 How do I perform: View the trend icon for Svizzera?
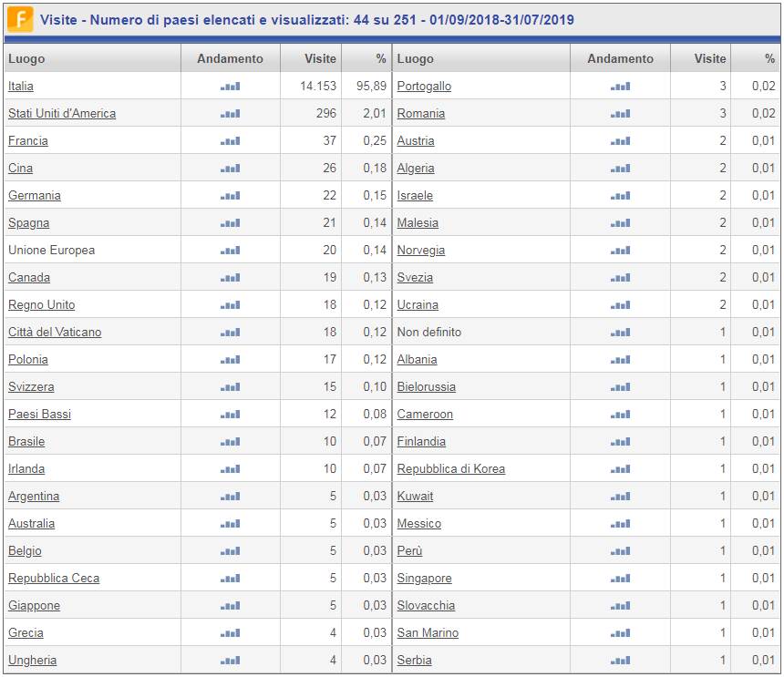(230, 387)
